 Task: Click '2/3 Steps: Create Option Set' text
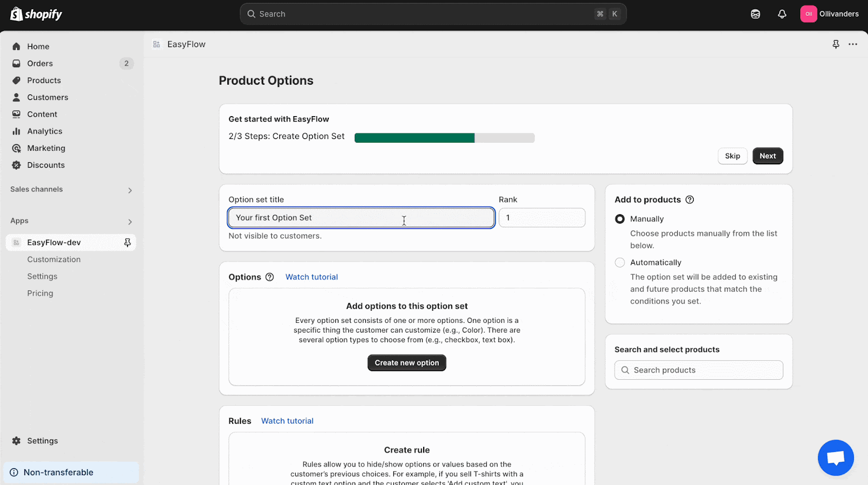click(x=286, y=136)
